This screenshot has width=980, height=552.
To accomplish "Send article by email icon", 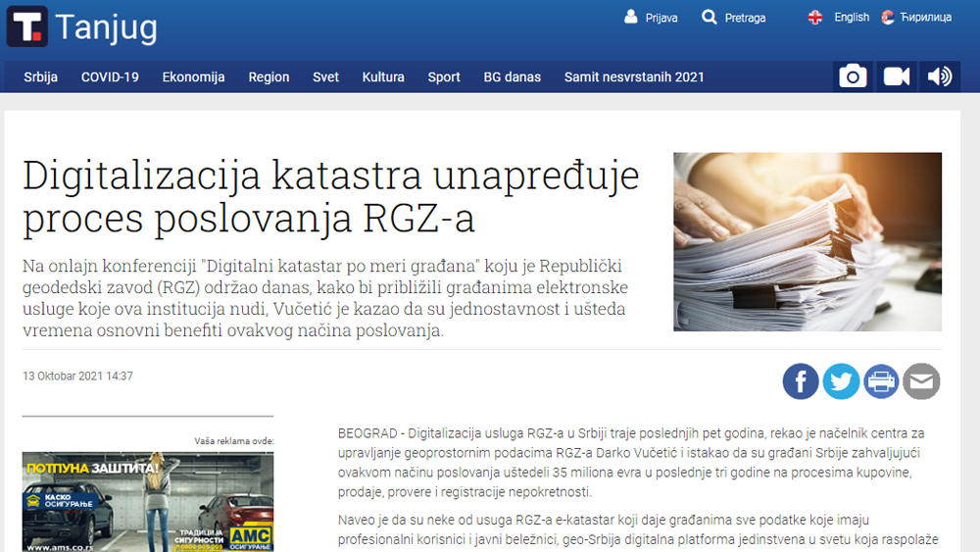I will click(x=921, y=381).
